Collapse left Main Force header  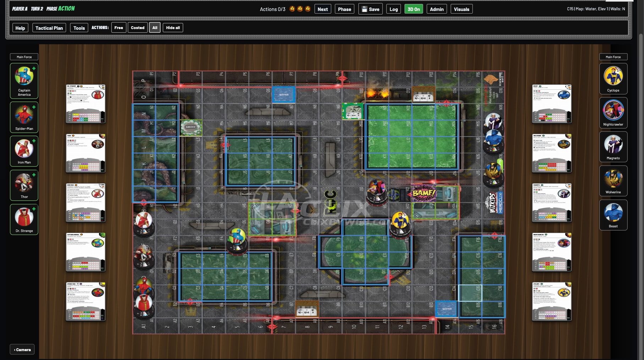[x=24, y=57]
